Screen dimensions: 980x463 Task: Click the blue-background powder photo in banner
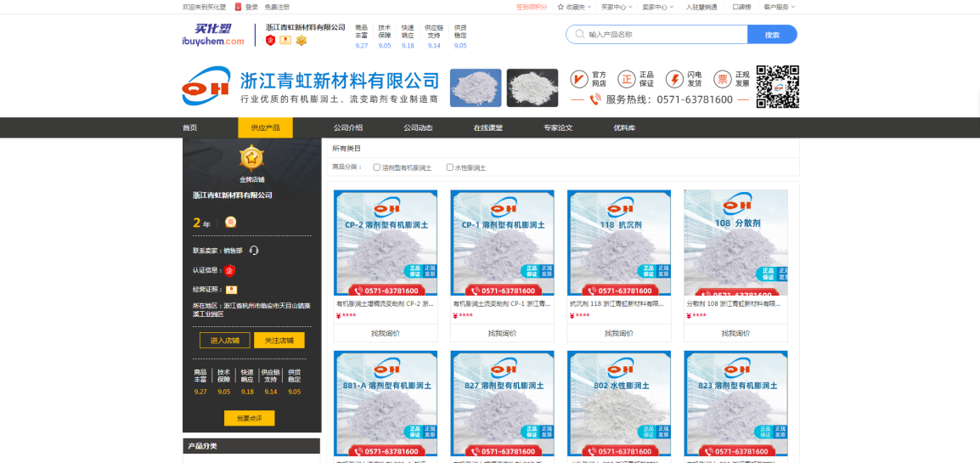pos(476,88)
